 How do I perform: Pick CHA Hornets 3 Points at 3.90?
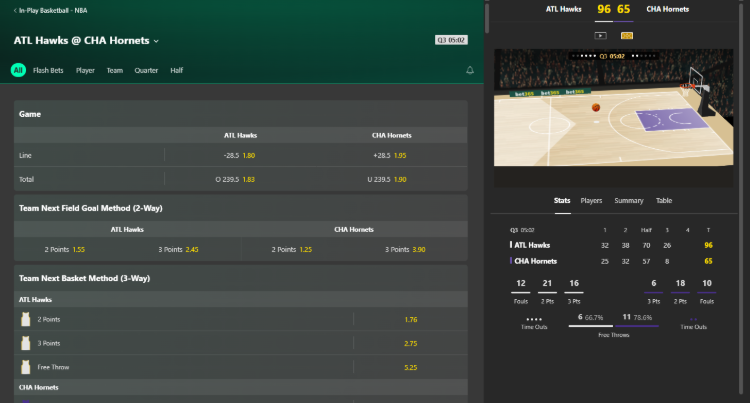(x=405, y=250)
